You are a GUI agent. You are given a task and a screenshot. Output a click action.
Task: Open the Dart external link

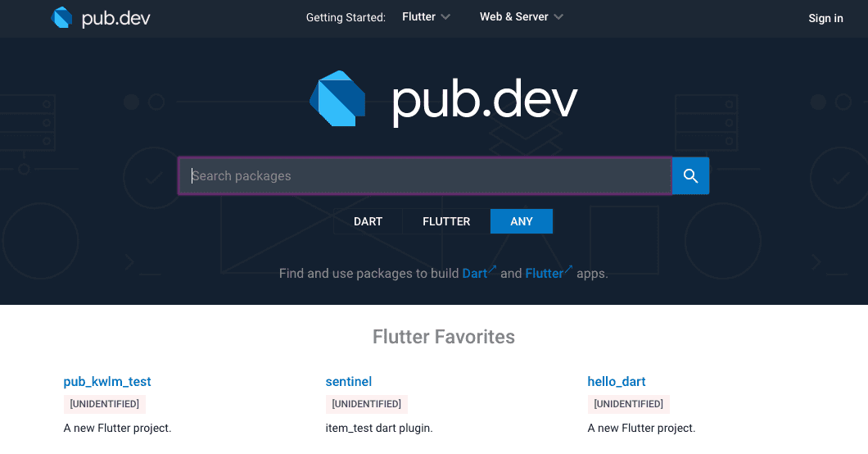479,273
